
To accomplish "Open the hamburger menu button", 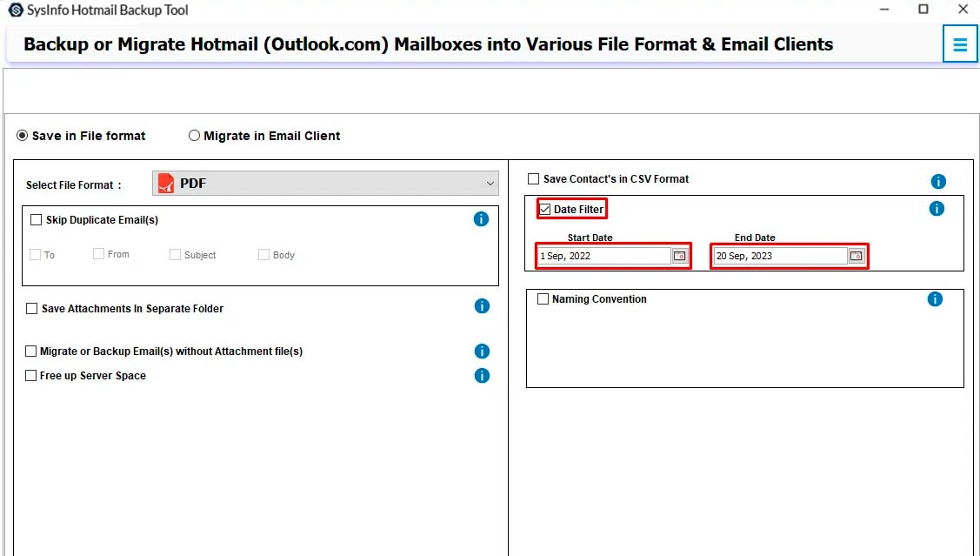I will point(960,44).
